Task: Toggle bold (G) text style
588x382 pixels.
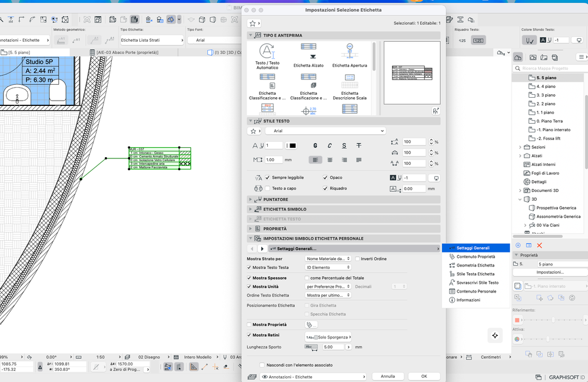Action: pos(315,145)
